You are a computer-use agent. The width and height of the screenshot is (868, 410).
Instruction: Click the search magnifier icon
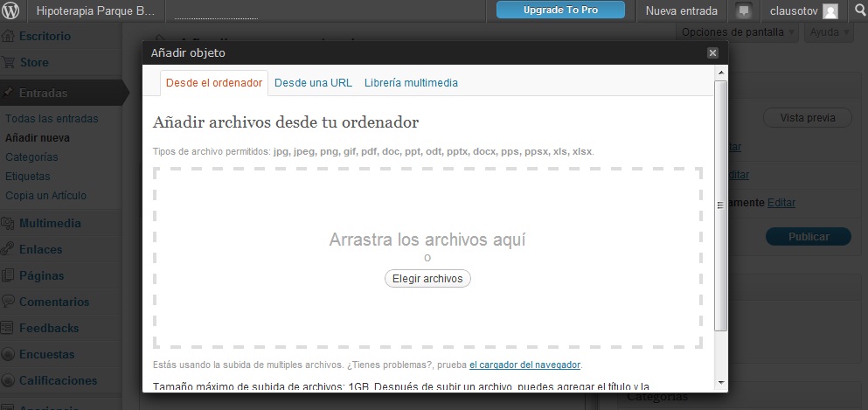858,11
